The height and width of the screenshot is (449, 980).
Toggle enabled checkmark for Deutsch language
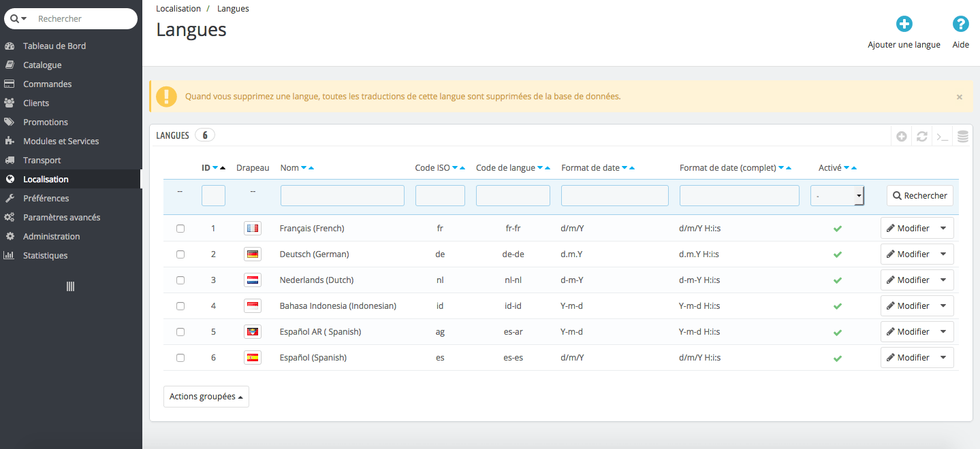837,254
